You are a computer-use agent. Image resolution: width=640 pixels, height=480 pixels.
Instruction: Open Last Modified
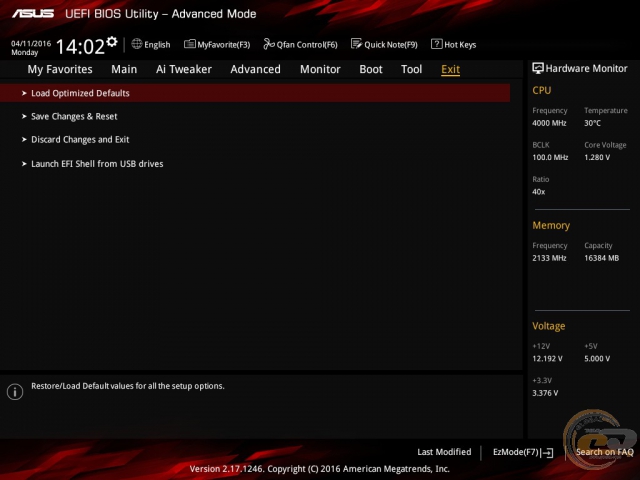coord(444,452)
